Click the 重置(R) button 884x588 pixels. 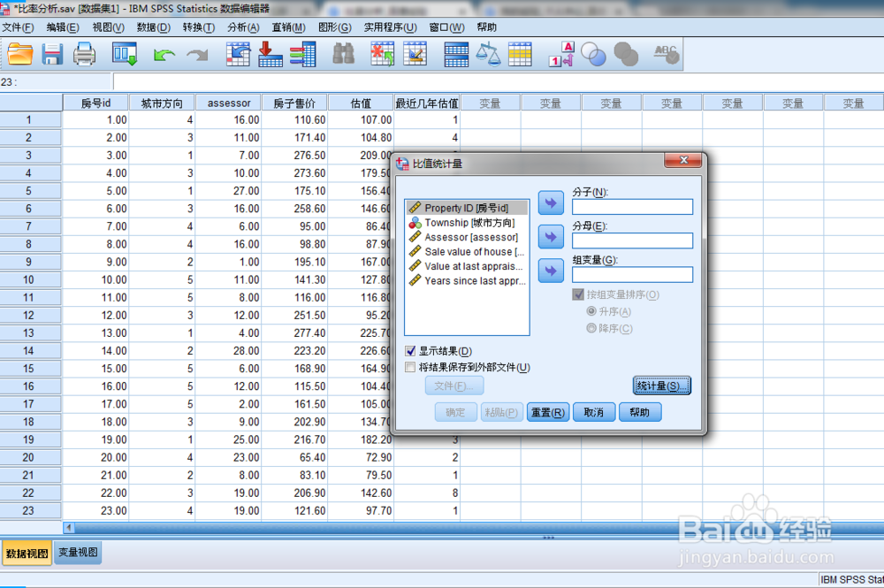pos(548,412)
